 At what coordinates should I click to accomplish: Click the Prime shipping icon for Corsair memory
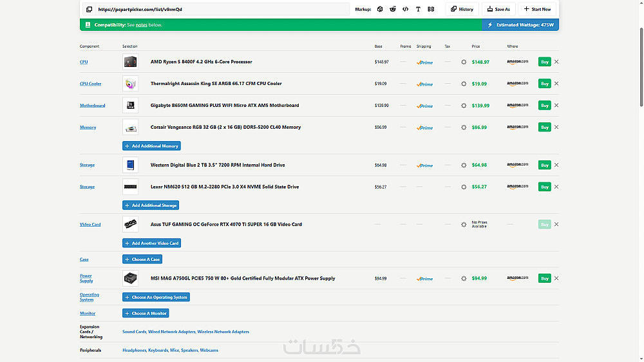pyautogui.click(x=424, y=128)
